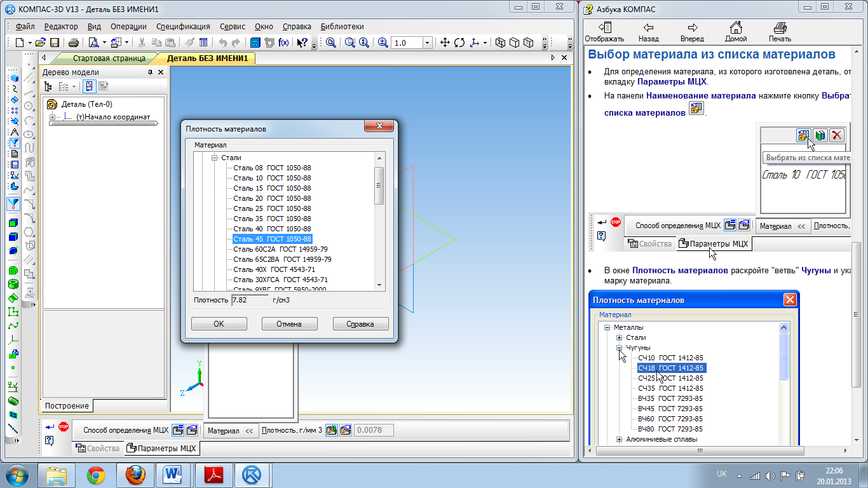Viewport: 868px width, 488px height.
Task: Open the Спецификация menu
Action: (x=183, y=27)
